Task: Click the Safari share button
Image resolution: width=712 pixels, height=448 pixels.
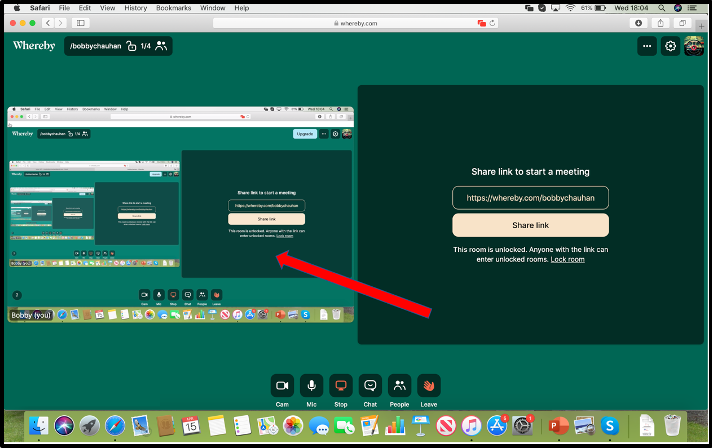Action: pyautogui.click(x=661, y=23)
